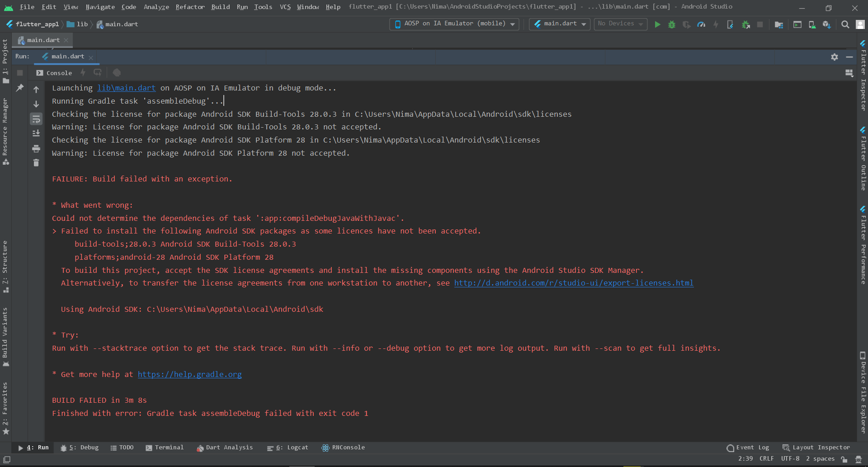Click layout restore icon at console right
The image size is (868, 467).
point(849,73)
